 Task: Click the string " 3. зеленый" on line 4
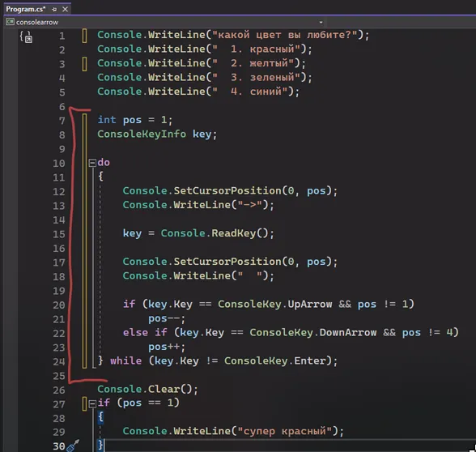tap(256, 77)
